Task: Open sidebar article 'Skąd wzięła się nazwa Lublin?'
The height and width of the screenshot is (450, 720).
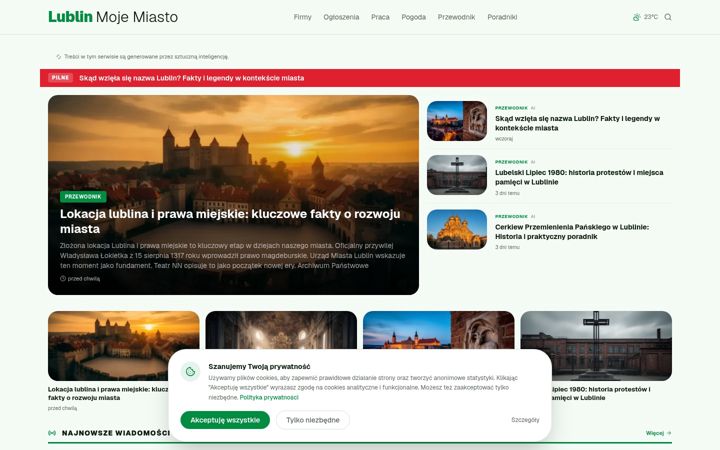Action: click(577, 123)
